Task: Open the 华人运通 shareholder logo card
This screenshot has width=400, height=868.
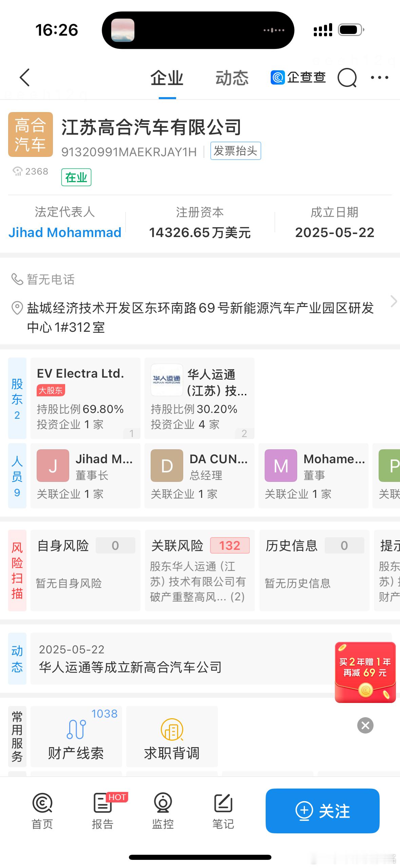Action: (199, 398)
